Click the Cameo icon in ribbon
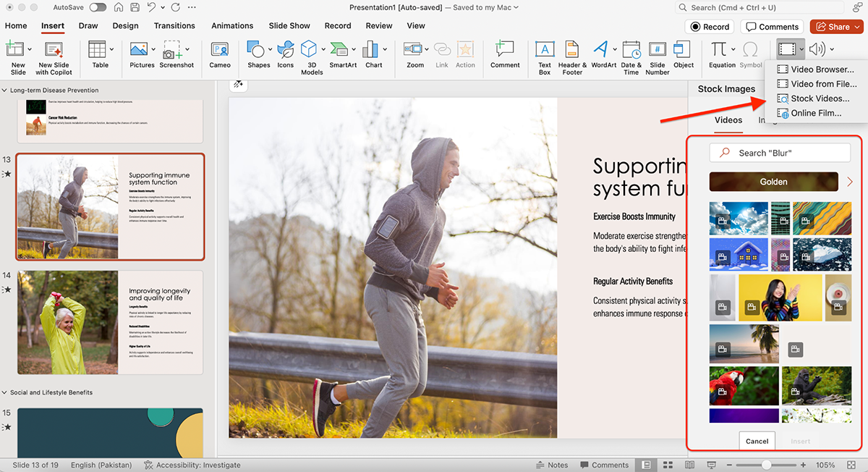The height and width of the screenshot is (472, 868). [x=220, y=54]
